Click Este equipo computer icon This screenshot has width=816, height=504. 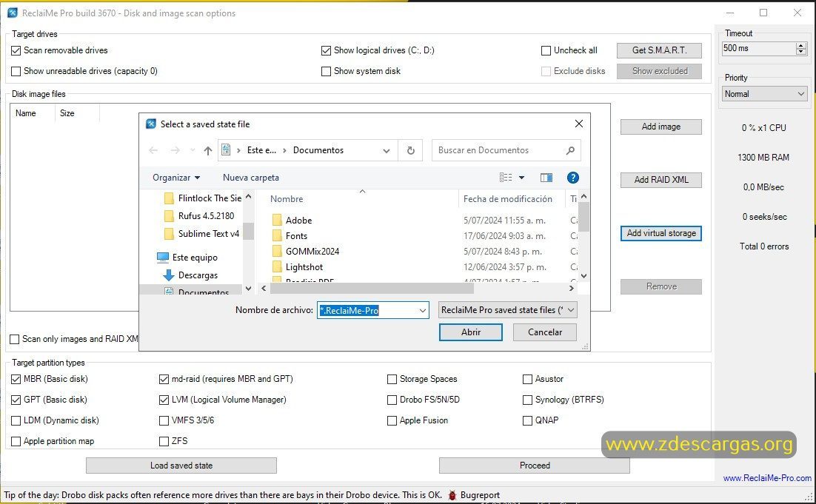point(163,258)
